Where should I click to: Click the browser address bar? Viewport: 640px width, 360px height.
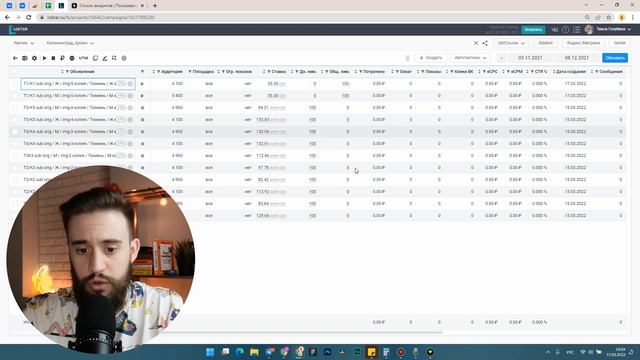pos(310,18)
